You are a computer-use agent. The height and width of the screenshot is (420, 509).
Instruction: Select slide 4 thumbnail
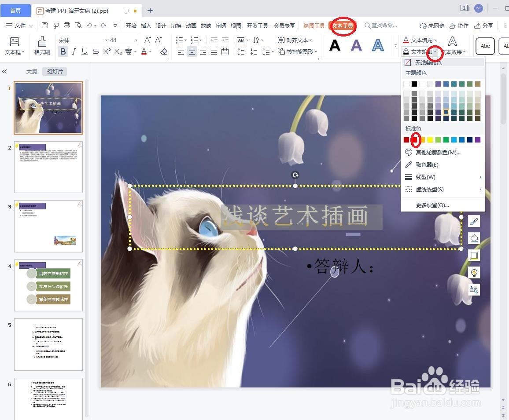coord(48,285)
